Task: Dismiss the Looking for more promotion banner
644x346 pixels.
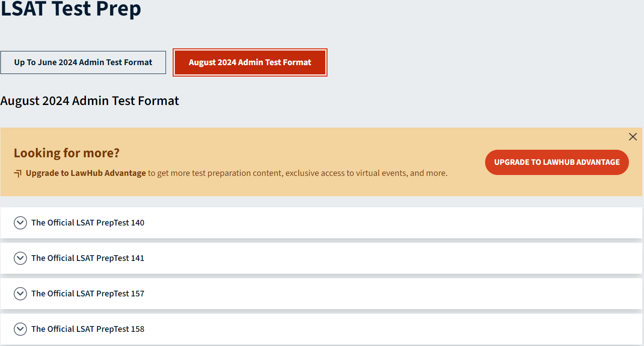Action: (632, 136)
